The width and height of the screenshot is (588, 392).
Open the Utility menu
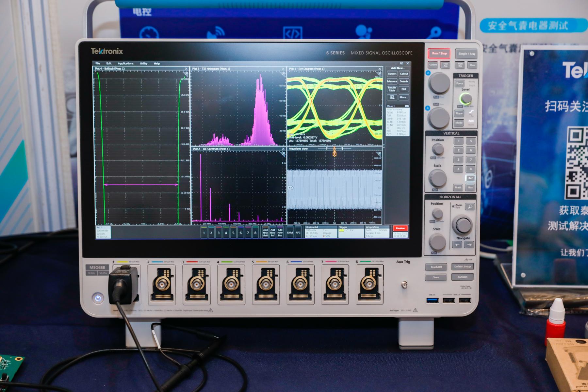pos(143,63)
